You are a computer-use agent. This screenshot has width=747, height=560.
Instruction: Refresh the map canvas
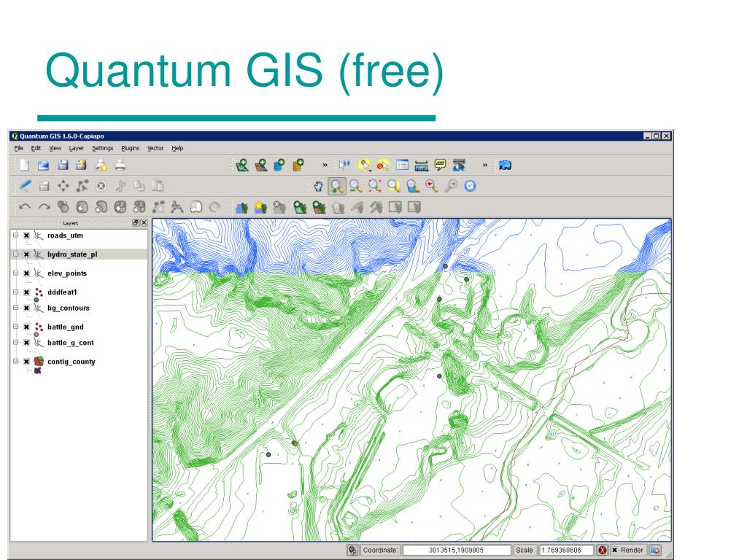[471, 186]
